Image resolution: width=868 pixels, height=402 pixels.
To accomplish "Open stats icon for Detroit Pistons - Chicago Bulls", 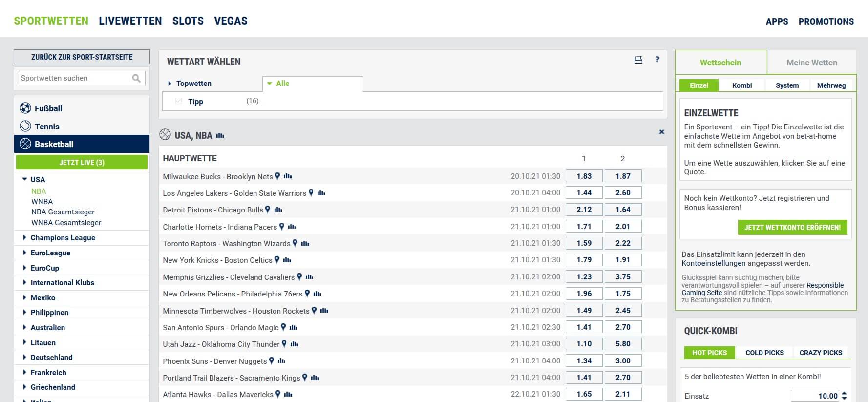I will point(278,210).
